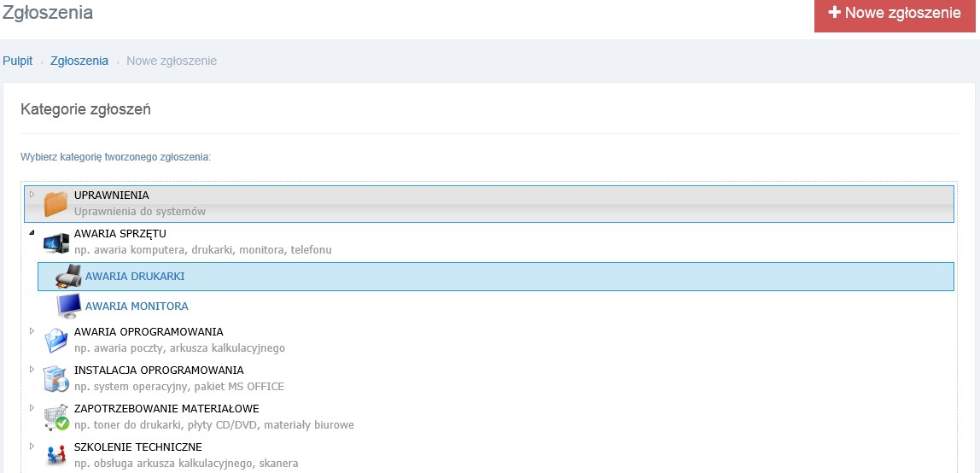This screenshot has width=980, height=473.
Task: Open the Zgłoszenia breadcrumb link
Action: pyautogui.click(x=79, y=61)
